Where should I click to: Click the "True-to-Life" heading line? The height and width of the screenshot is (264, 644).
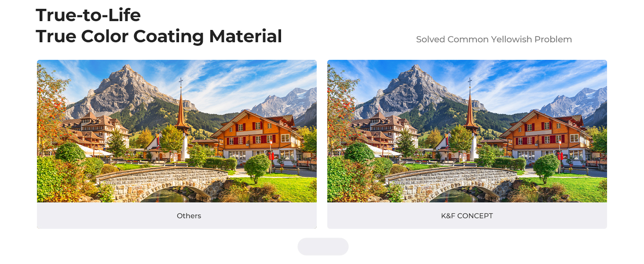click(88, 15)
